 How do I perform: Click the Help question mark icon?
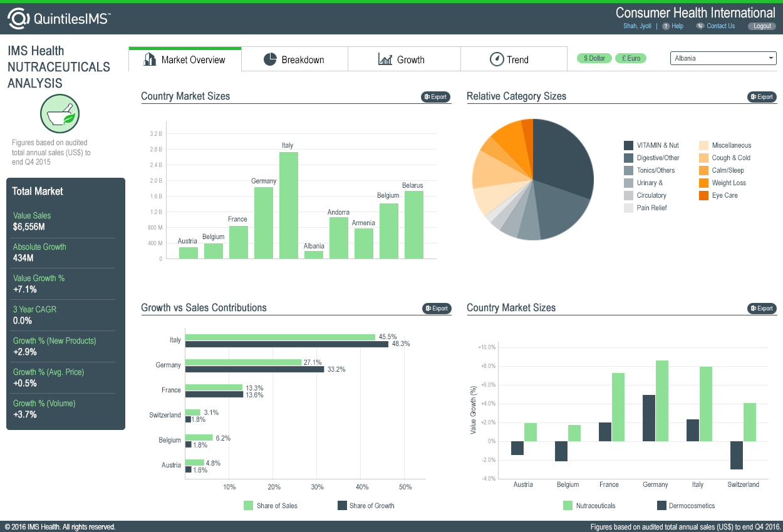[x=666, y=26]
